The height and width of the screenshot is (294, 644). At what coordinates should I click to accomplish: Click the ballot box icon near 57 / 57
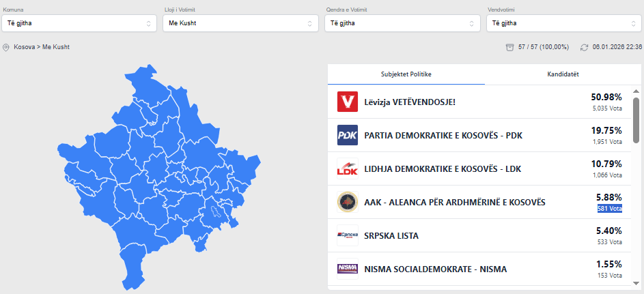(509, 47)
